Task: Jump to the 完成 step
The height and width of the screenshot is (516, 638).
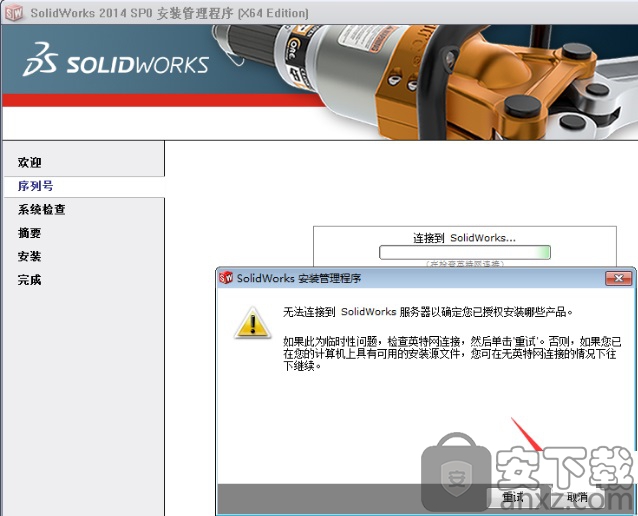Action: point(29,280)
